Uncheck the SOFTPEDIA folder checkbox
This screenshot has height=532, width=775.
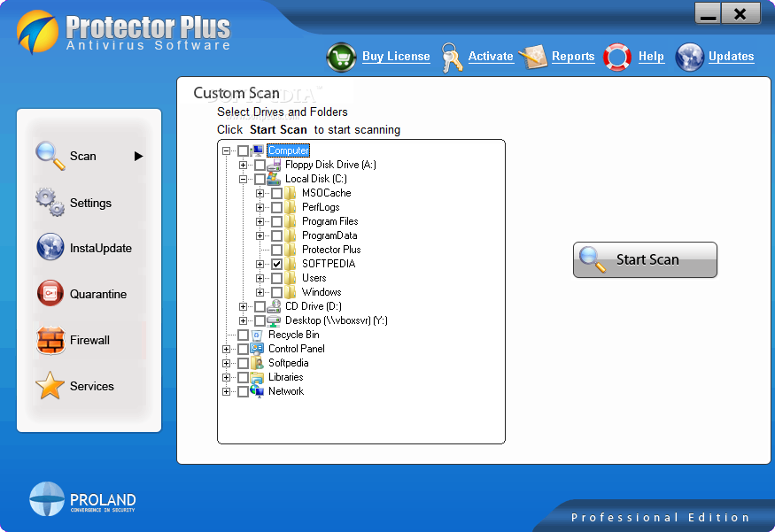pyautogui.click(x=276, y=265)
